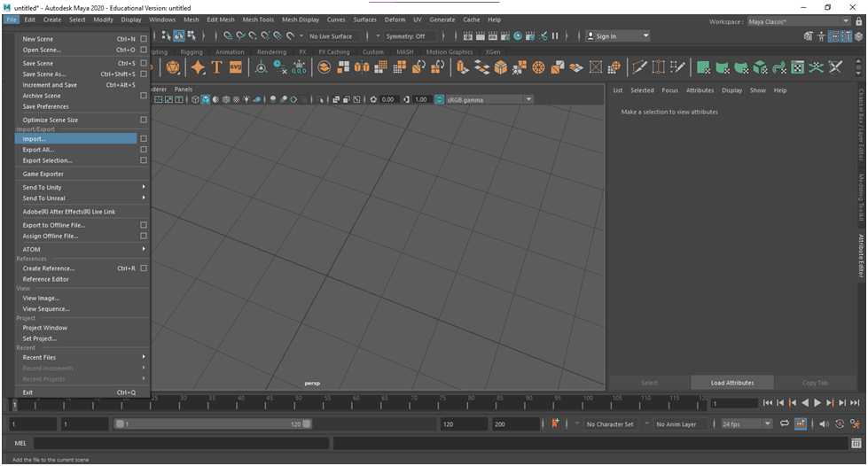Expand the Send To Unity submenu
The image size is (868, 466).
82,187
